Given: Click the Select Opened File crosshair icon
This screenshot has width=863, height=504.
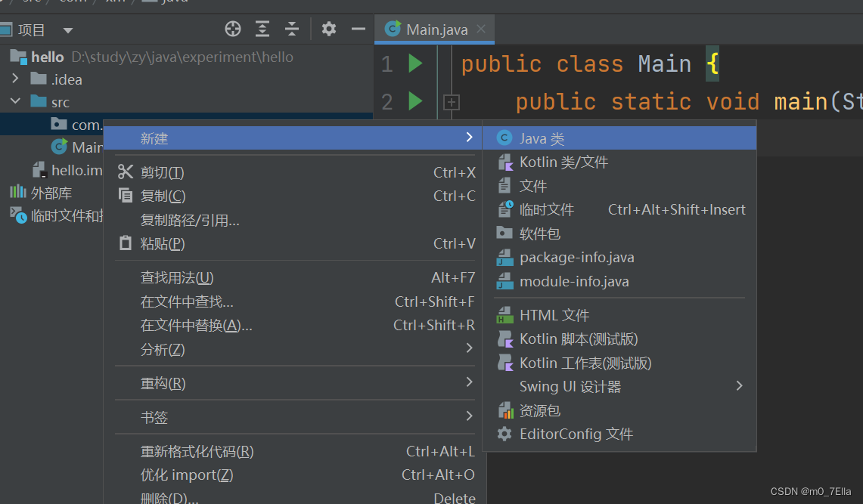Looking at the screenshot, I should (x=232, y=28).
